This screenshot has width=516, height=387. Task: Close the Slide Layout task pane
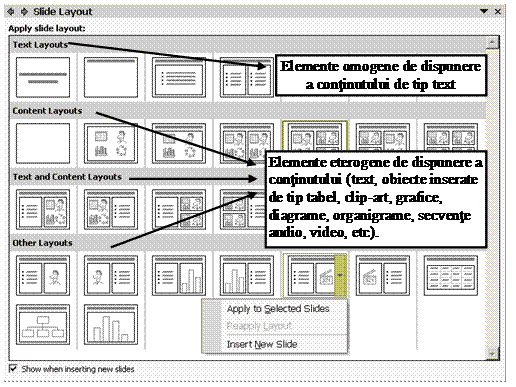point(498,12)
